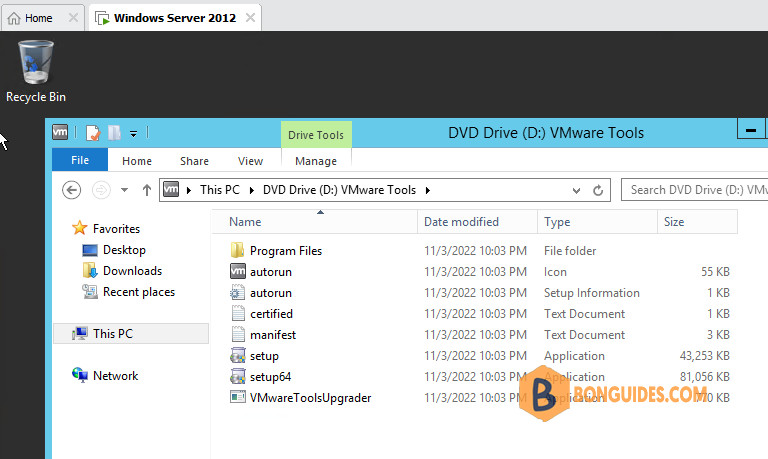The height and width of the screenshot is (459, 768).
Task: Select This PC in navigation pane
Action: [131, 334]
